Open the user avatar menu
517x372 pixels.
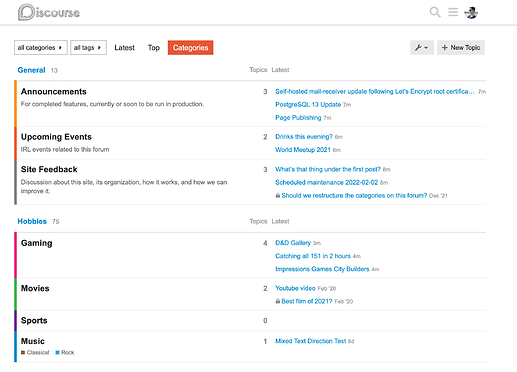pyautogui.click(x=471, y=12)
